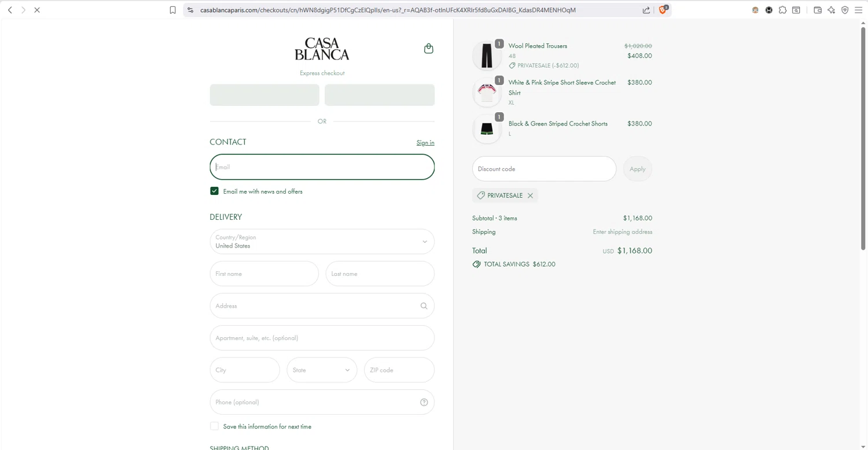Click the round black W extension icon

point(769,10)
